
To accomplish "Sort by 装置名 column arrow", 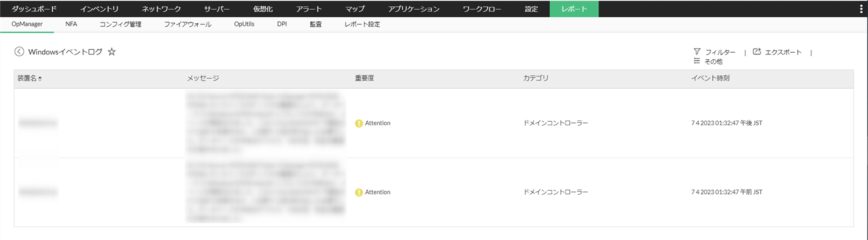I will coord(41,78).
